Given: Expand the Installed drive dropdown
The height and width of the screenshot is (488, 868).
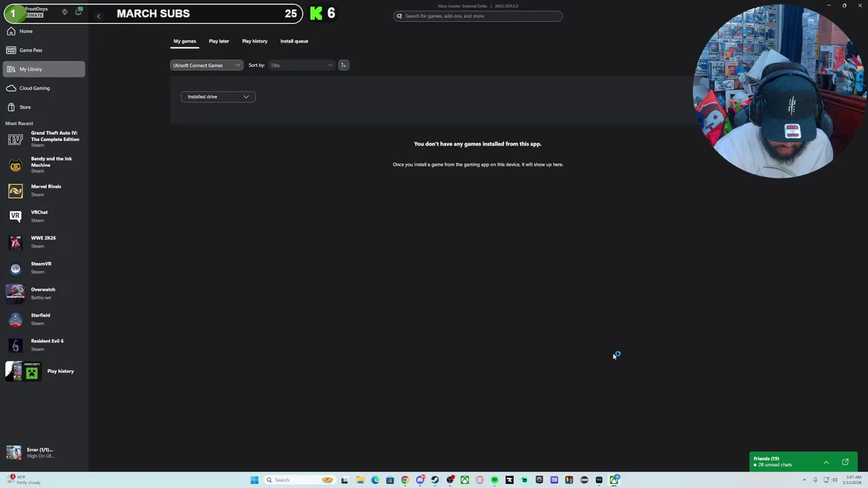Looking at the screenshot, I should (218, 97).
